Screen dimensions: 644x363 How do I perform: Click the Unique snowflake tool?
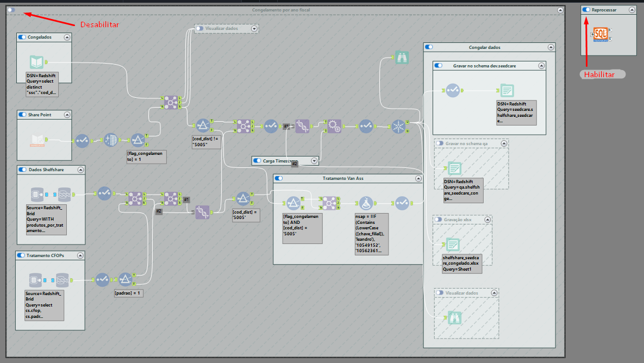(x=398, y=126)
